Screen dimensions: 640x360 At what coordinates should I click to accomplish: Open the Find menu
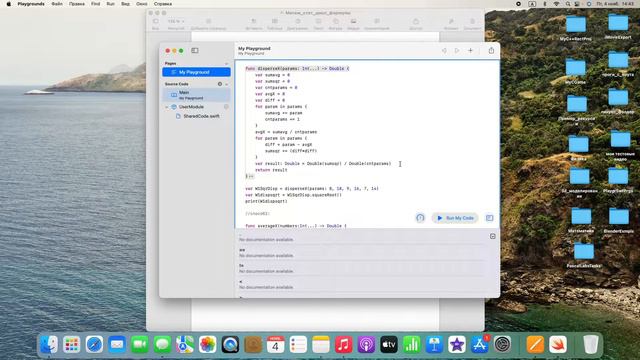point(96,4)
